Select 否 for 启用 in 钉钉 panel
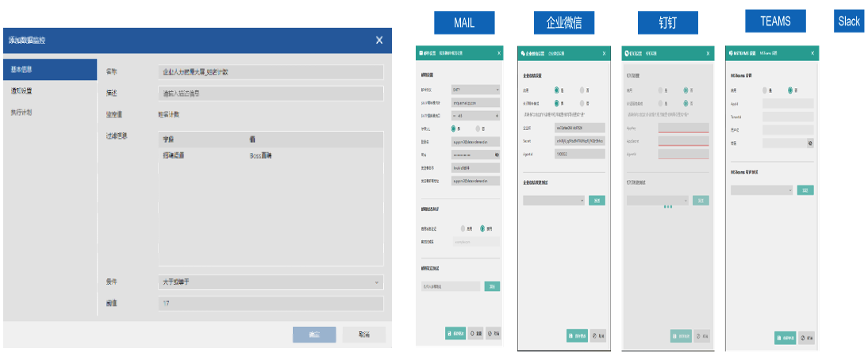Viewport: 868px width, 356px height. (687, 90)
